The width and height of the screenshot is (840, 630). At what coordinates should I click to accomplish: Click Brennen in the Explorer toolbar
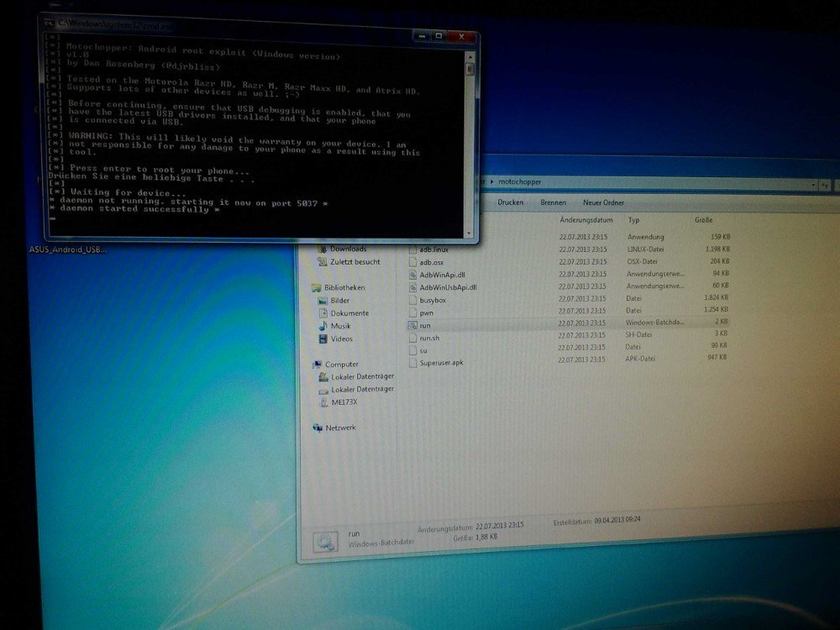coord(553,202)
